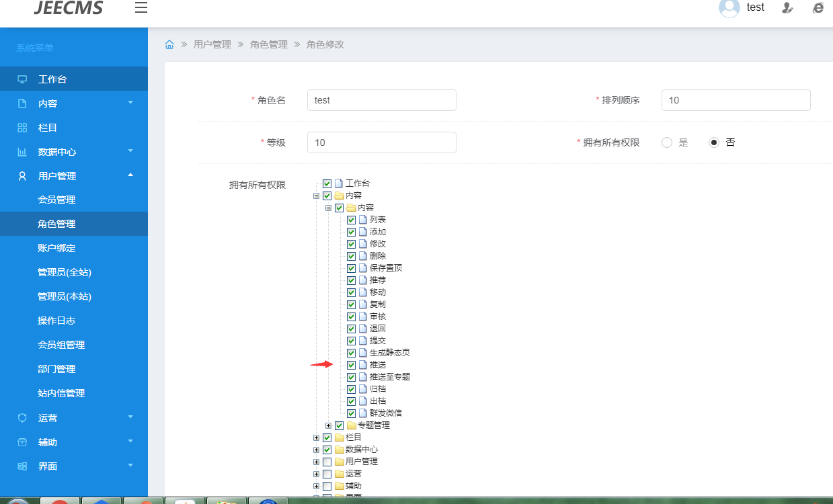Image resolution: width=833 pixels, height=504 pixels.
Task: Expand the 用户管理 tree node
Action: tap(316, 462)
